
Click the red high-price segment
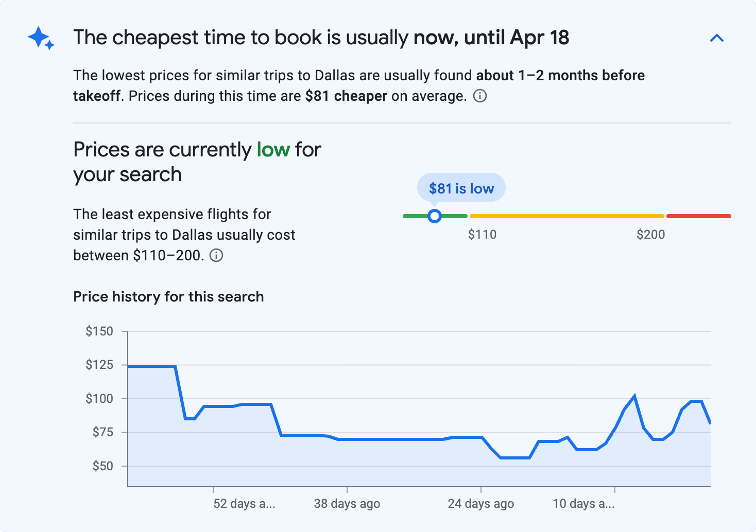pyautogui.click(x=699, y=216)
